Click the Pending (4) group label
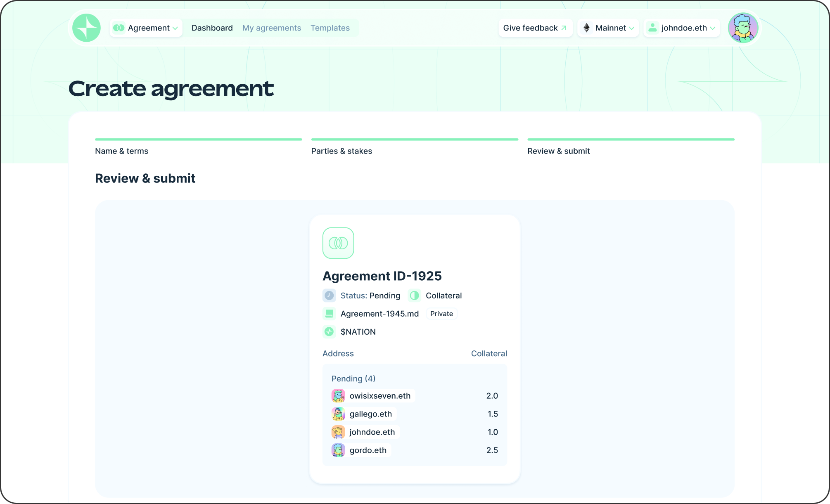Viewport: 830px width, 504px height. pos(353,379)
